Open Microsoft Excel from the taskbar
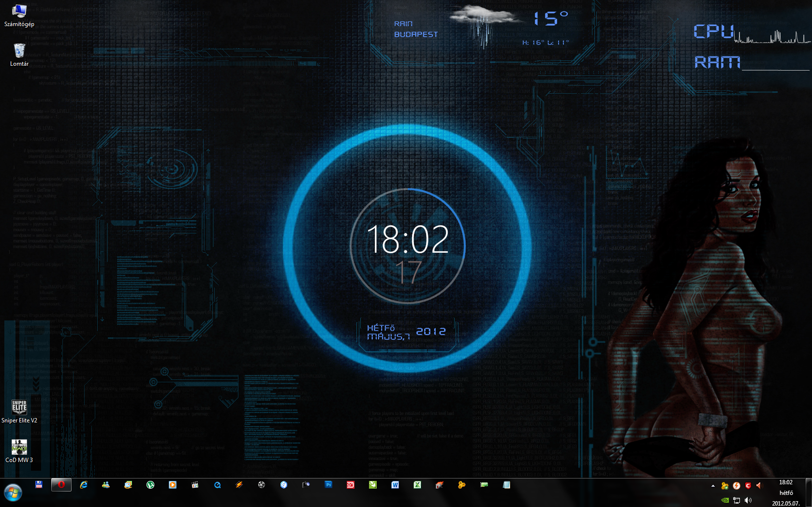The width and height of the screenshot is (812, 507). pyautogui.click(x=417, y=485)
